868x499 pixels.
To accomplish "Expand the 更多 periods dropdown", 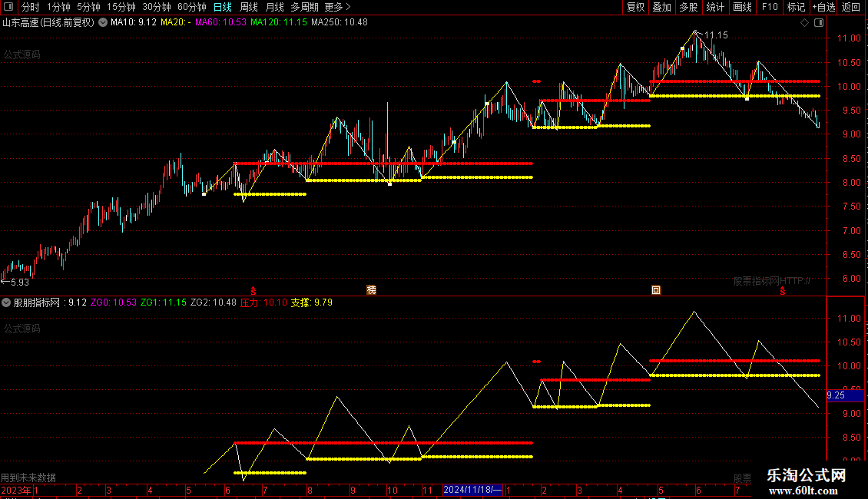I will [x=338, y=7].
